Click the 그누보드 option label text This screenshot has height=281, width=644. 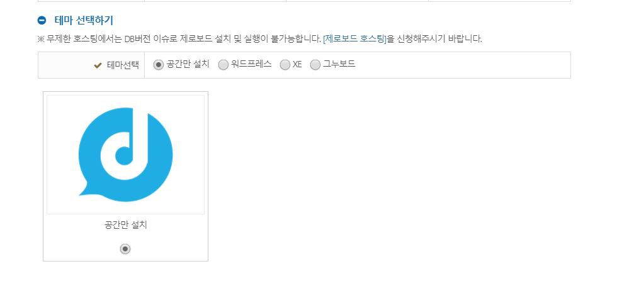[339, 64]
